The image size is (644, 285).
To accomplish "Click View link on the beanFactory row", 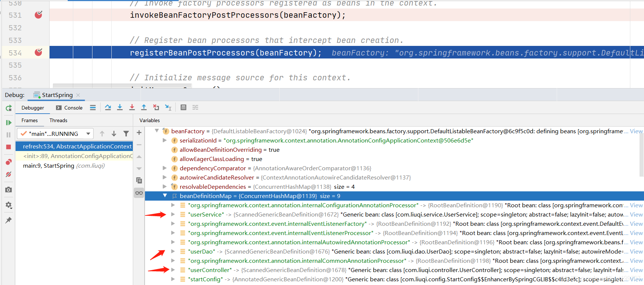I will pos(636,131).
